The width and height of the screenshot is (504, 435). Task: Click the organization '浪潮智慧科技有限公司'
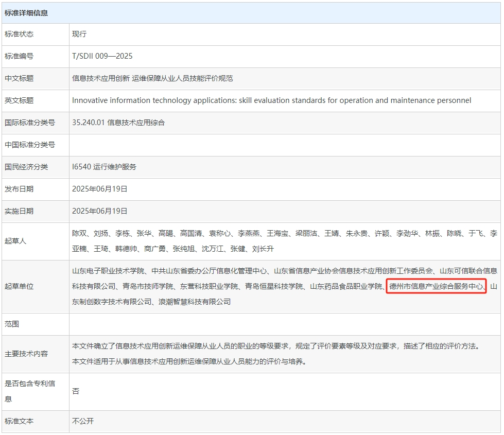click(x=195, y=302)
